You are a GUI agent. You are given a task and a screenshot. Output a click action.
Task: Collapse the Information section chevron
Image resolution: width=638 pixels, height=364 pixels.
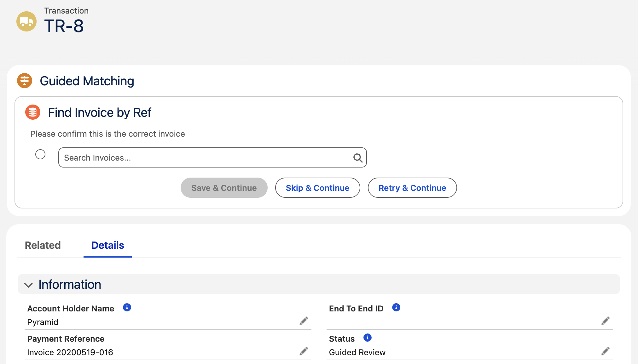[x=28, y=285]
